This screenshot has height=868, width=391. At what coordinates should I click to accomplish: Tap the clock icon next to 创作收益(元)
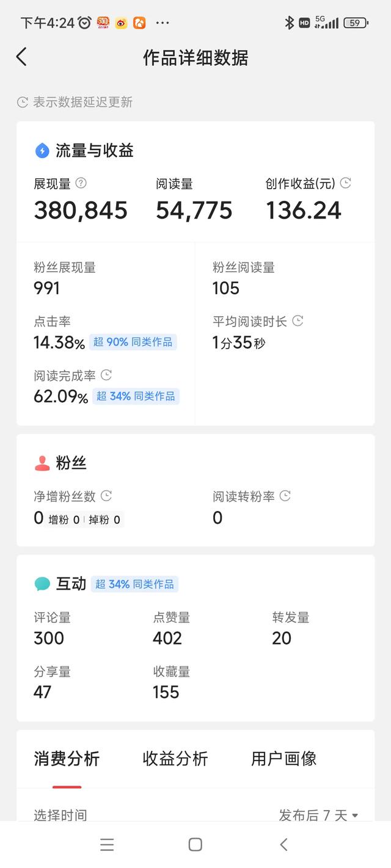pyautogui.click(x=346, y=183)
